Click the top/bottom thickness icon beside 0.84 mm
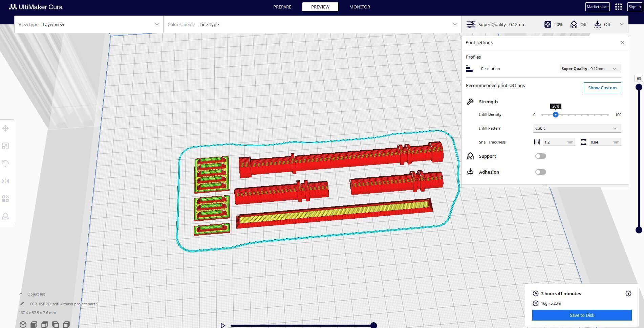The height and width of the screenshot is (328, 644). point(583,142)
